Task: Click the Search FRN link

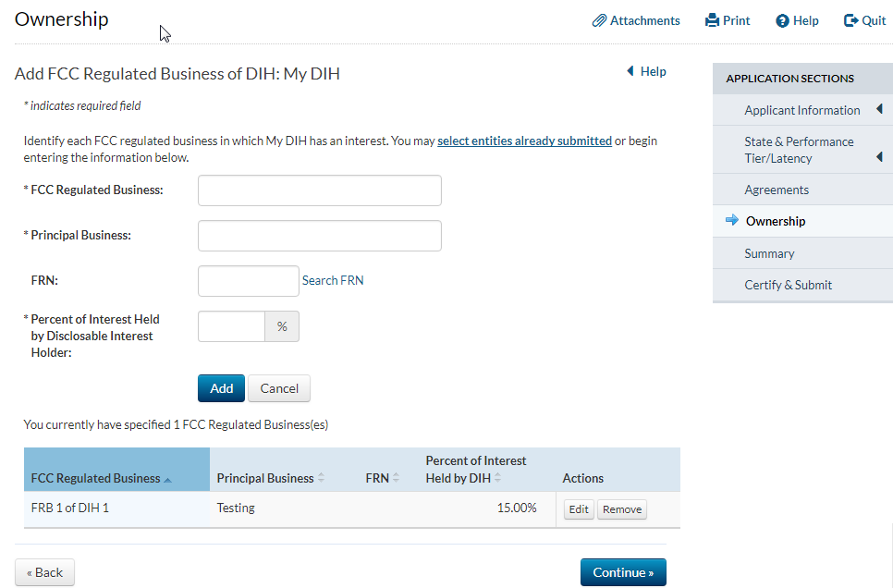Action: pyautogui.click(x=333, y=280)
